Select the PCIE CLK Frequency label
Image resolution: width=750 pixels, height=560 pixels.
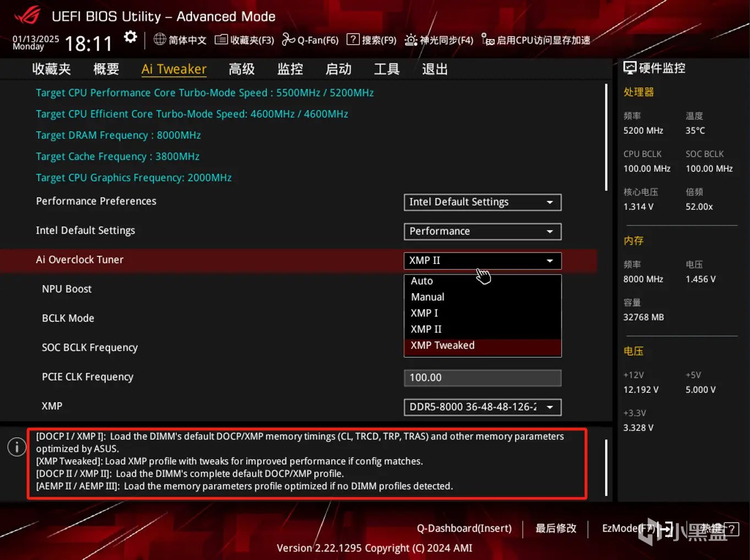coord(87,377)
